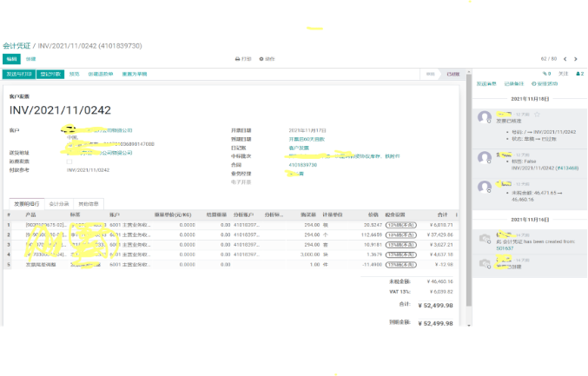Click the Create Credit Note button
This screenshot has height=376, width=588.
point(101,74)
